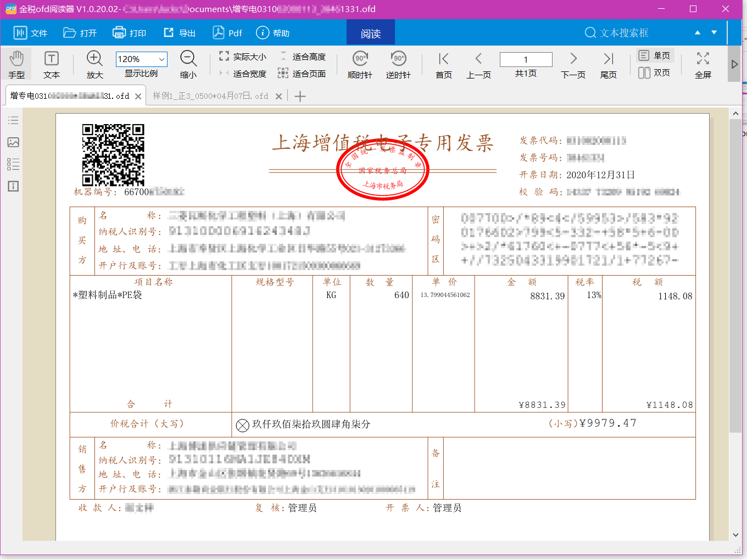This screenshot has width=747, height=560.
Task: Open the 120% zoom ratio dropdown
Action: tap(161, 59)
